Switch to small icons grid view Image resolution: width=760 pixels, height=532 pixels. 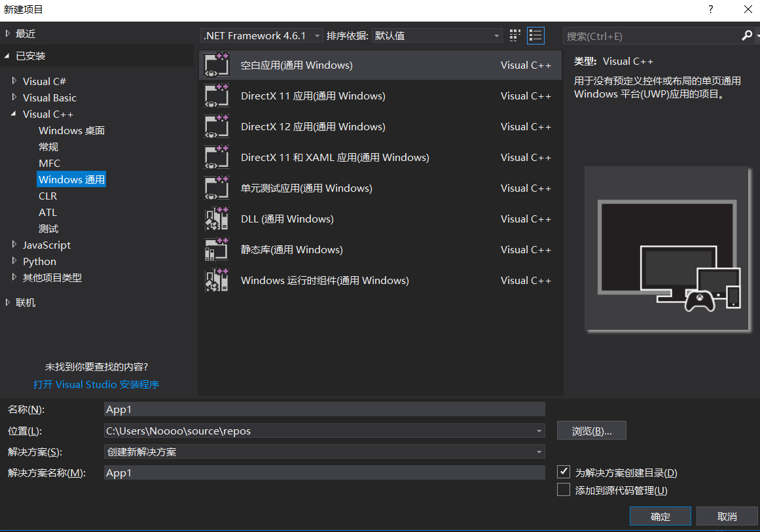pos(515,35)
